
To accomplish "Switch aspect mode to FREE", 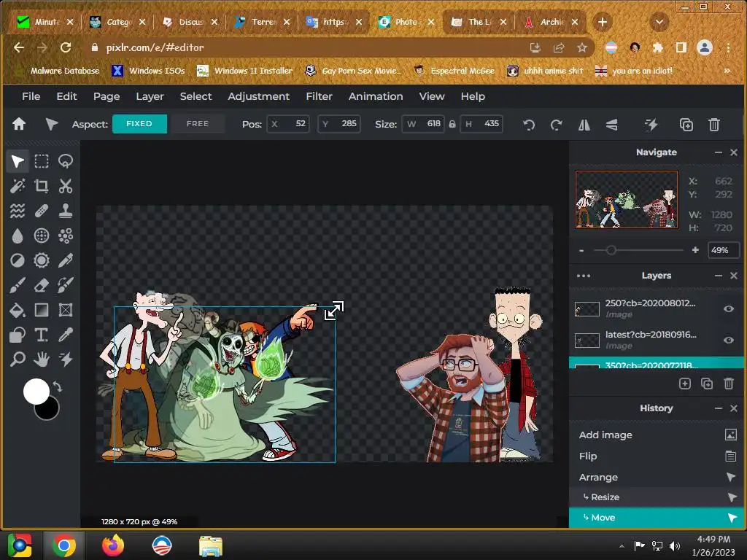I will pos(197,124).
